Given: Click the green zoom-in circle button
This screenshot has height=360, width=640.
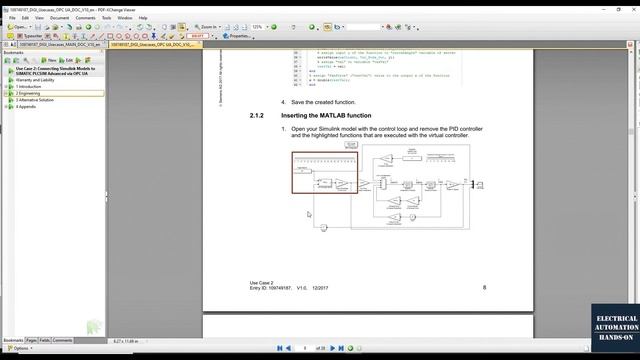Looking at the screenshot, I should 274,27.
